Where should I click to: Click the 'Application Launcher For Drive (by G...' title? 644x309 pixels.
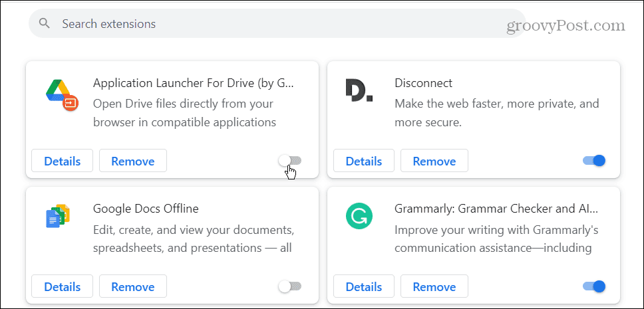[x=194, y=83]
